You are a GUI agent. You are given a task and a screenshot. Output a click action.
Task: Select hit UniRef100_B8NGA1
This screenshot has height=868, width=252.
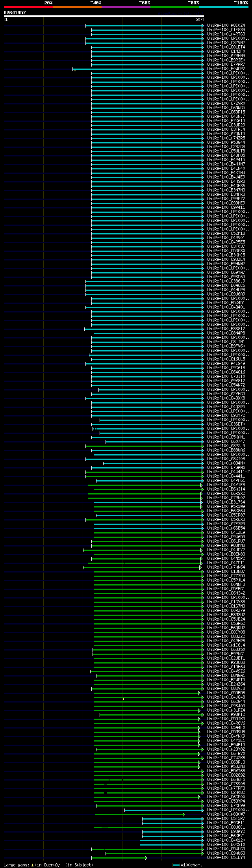click(226, 676)
